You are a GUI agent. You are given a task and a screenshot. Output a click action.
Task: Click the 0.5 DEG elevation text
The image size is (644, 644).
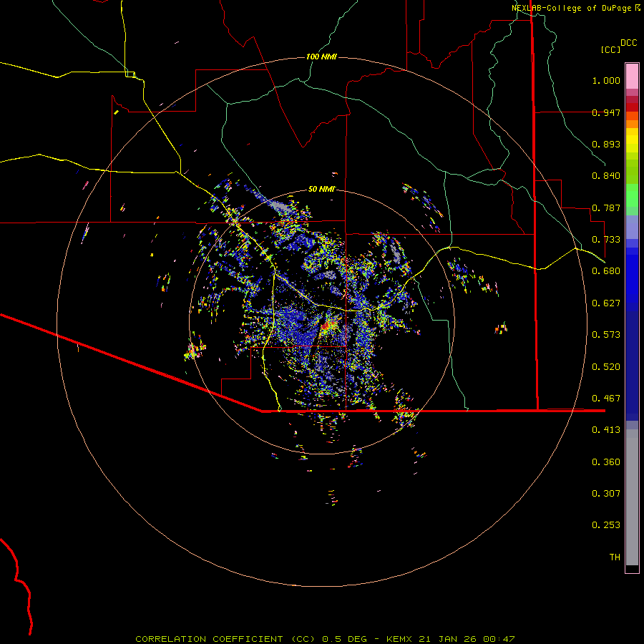[x=344, y=639]
